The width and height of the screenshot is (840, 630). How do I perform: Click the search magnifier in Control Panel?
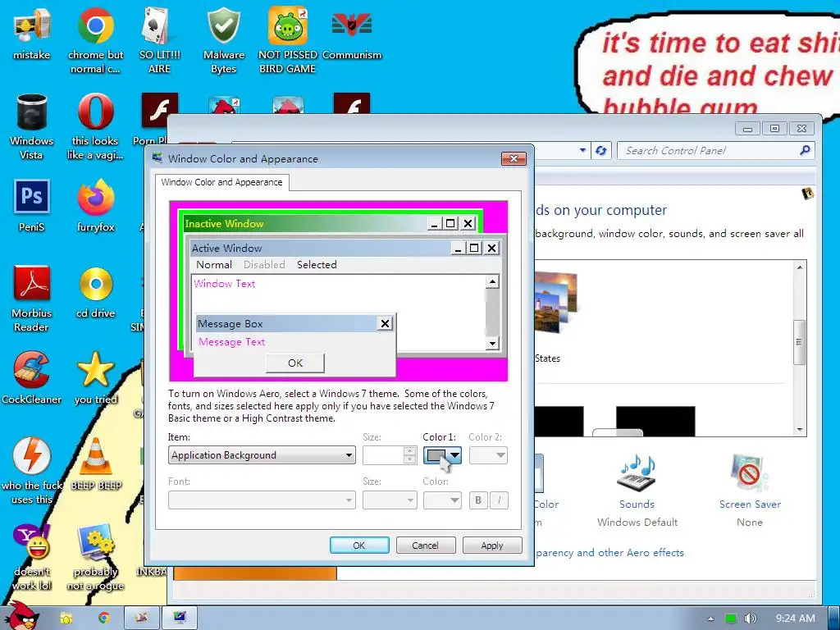pyautogui.click(x=805, y=151)
